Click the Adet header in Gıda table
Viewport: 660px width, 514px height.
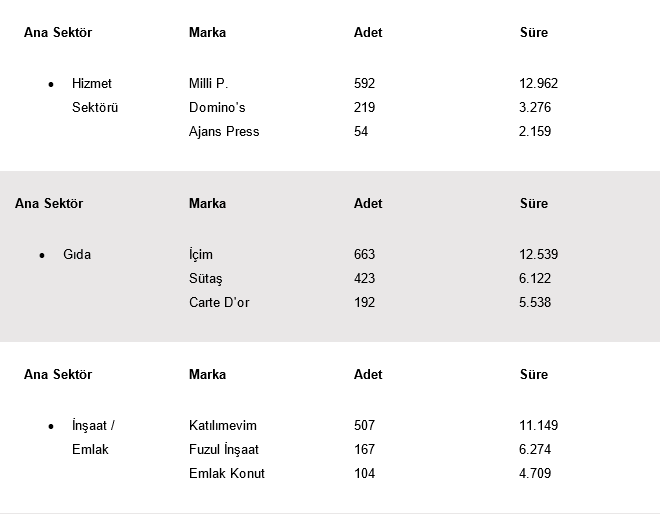(x=368, y=204)
